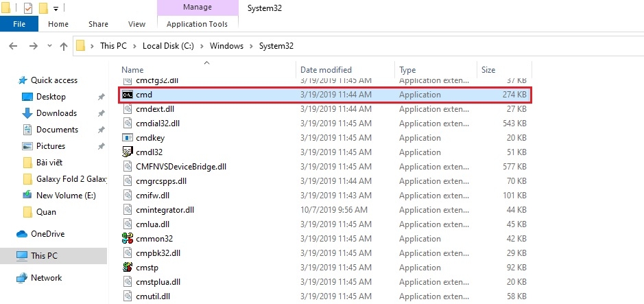Expand the root chevron before This PC
This screenshot has height=304, width=644.
(93, 46)
